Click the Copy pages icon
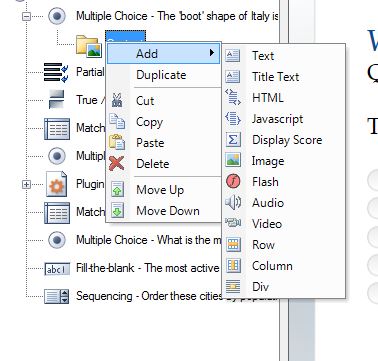Screen dimensions: 378x361 coord(117,121)
